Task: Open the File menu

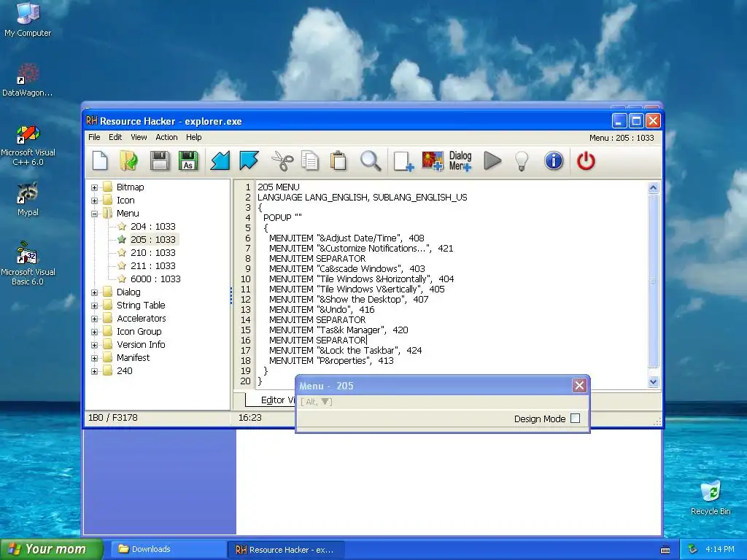Action: [x=94, y=137]
